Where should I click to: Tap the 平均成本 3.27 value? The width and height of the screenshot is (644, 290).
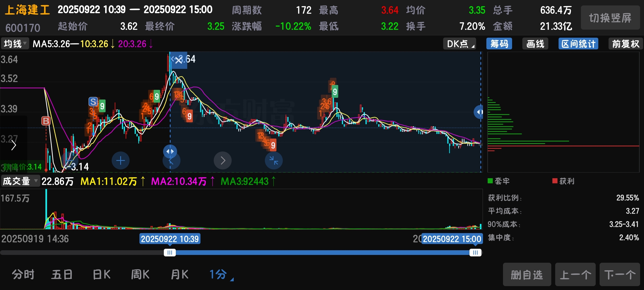coord(632,211)
